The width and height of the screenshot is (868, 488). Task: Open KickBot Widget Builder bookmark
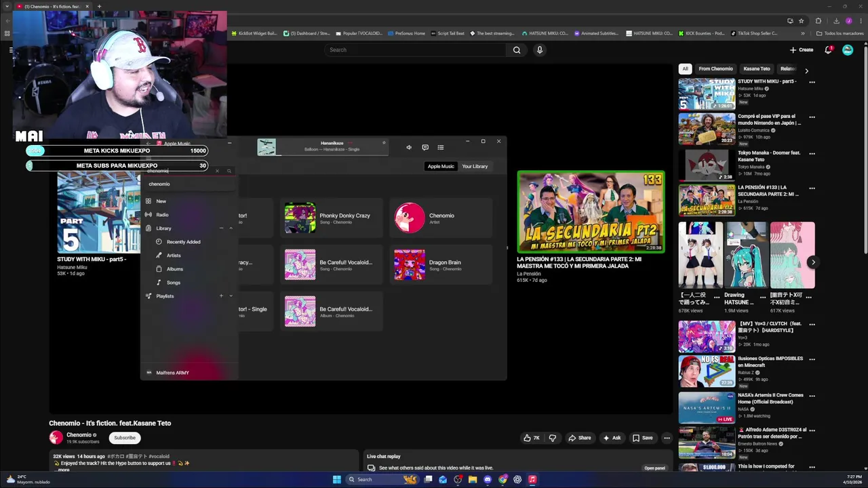point(254,33)
